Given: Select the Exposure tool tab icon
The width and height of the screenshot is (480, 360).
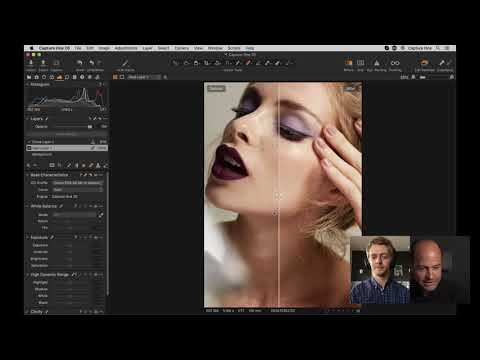Looking at the screenshot, I should 59,77.
